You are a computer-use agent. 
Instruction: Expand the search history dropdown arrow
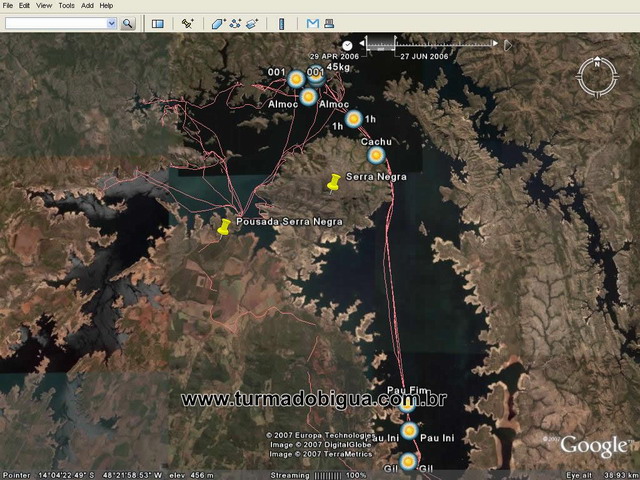(112, 23)
